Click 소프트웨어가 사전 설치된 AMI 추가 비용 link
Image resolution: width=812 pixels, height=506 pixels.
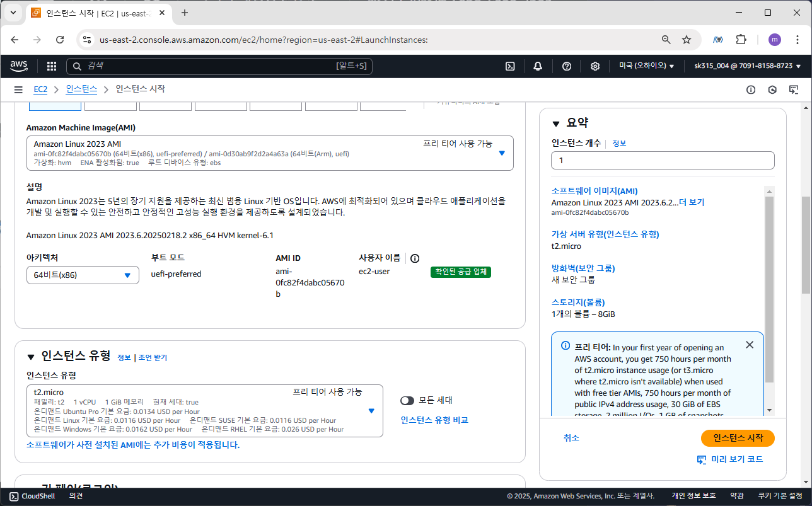pyautogui.click(x=133, y=445)
